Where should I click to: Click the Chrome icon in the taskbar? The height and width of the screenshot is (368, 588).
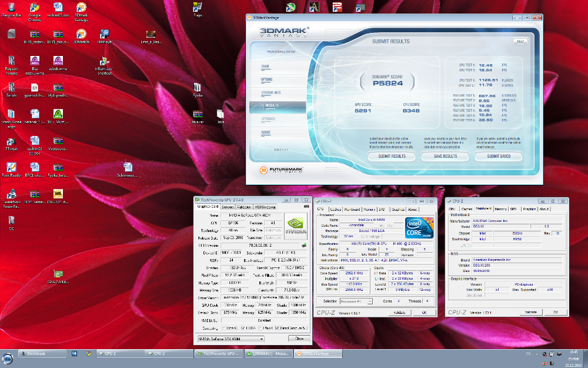pos(89,353)
